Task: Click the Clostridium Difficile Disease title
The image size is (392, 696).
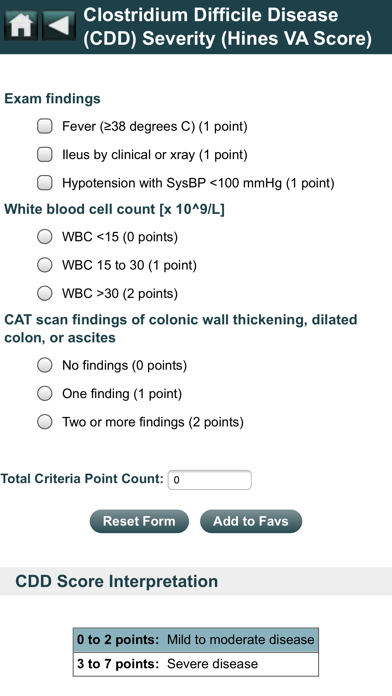Action: click(x=227, y=27)
